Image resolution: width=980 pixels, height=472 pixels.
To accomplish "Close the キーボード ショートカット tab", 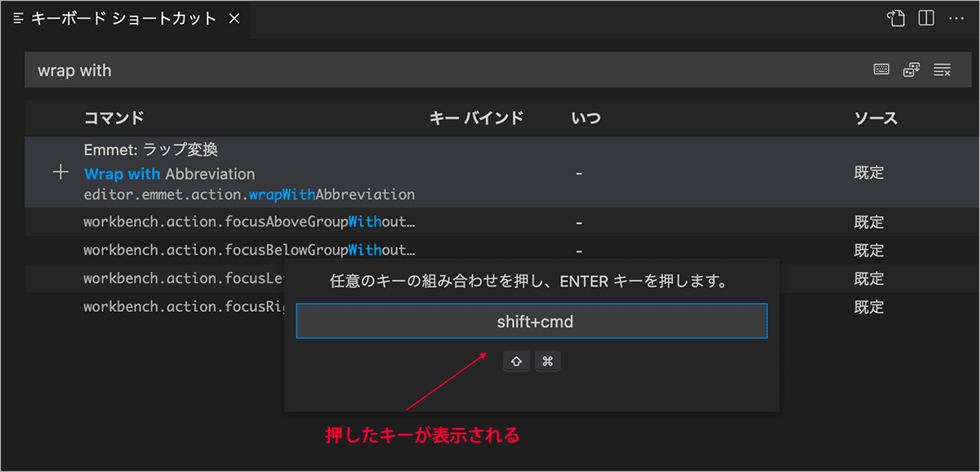I will pyautogui.click(x=234, y=18).
